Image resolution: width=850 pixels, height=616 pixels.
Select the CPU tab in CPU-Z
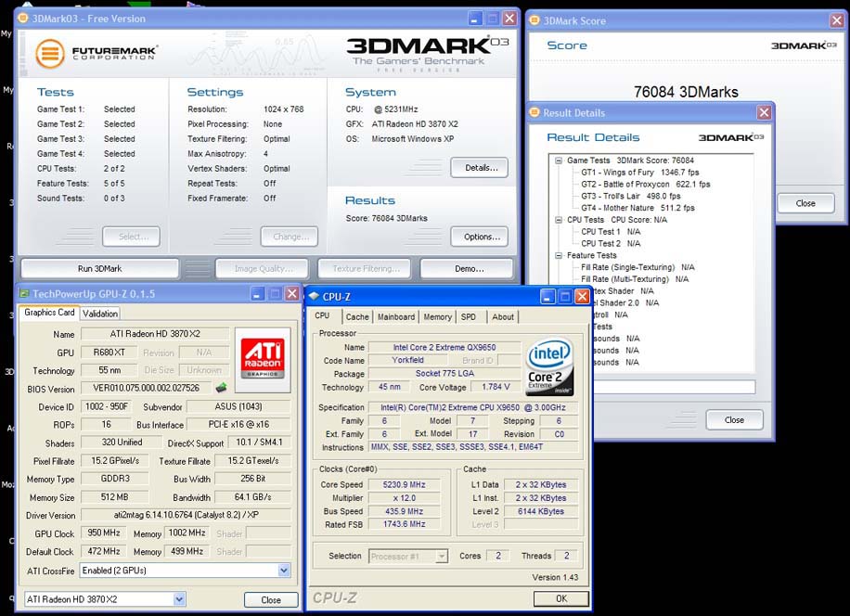[323, 315]
